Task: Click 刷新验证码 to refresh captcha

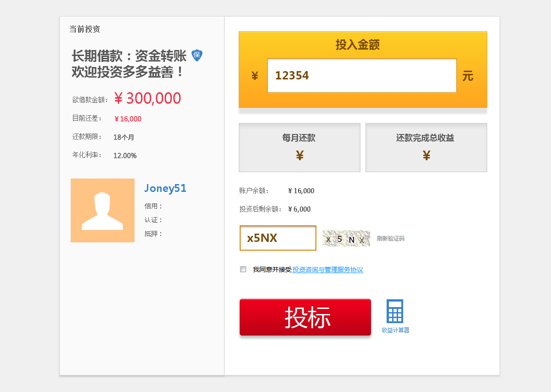Action: [x=391, y=239]
